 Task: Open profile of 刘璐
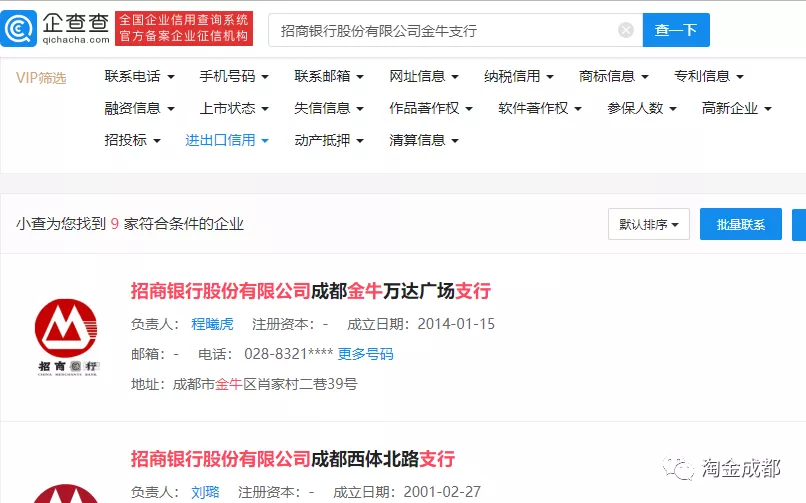coord(205,492)
